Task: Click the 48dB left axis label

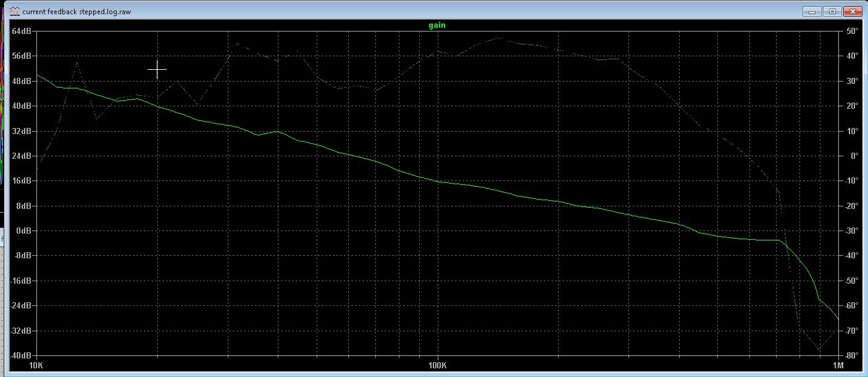Action: pos(22,81)
